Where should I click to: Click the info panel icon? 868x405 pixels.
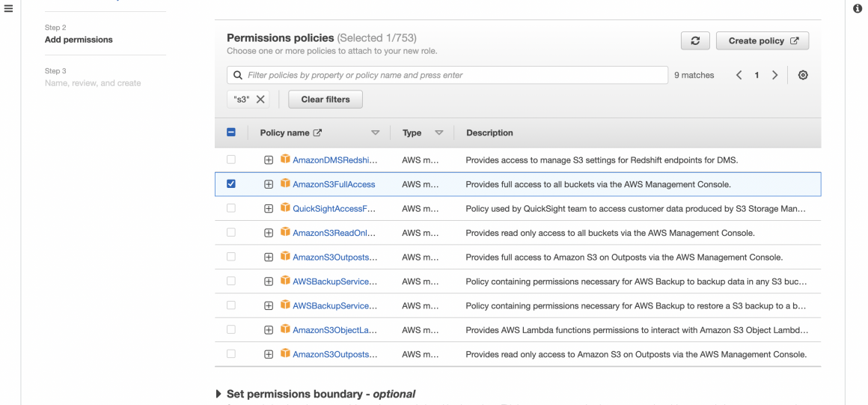coord(858,8)
